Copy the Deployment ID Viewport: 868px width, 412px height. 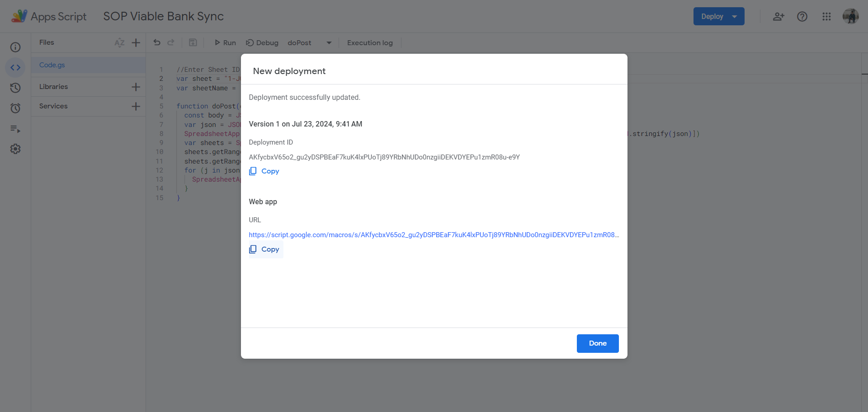point(264,171)
